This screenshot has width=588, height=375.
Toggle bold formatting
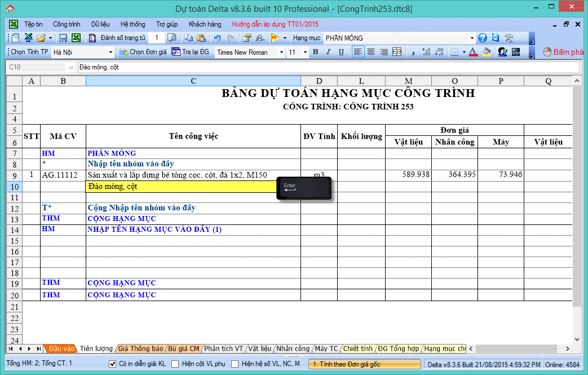point(315,52)
